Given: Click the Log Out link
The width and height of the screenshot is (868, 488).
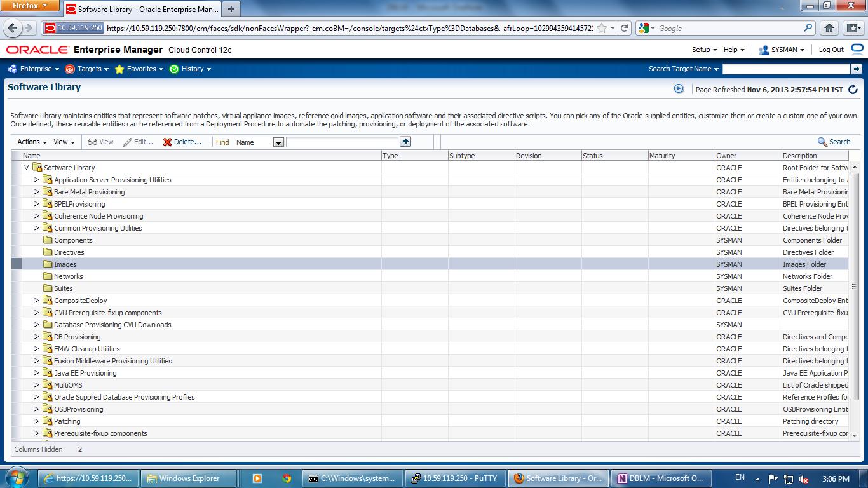Looking at the screenshot, I should pyautogui.click(x=831, y=50).
